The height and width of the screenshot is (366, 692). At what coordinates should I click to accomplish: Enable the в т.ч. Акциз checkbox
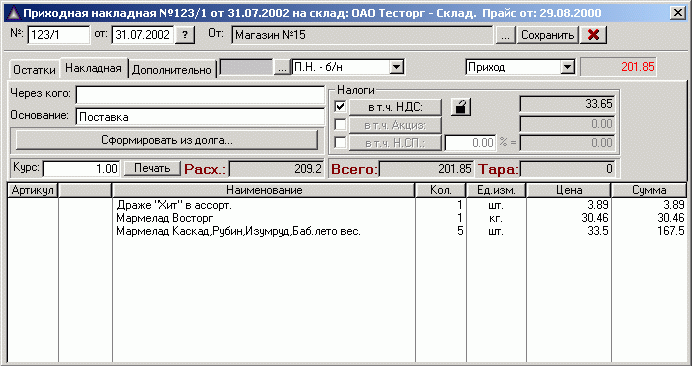click(x=340, y=125)
